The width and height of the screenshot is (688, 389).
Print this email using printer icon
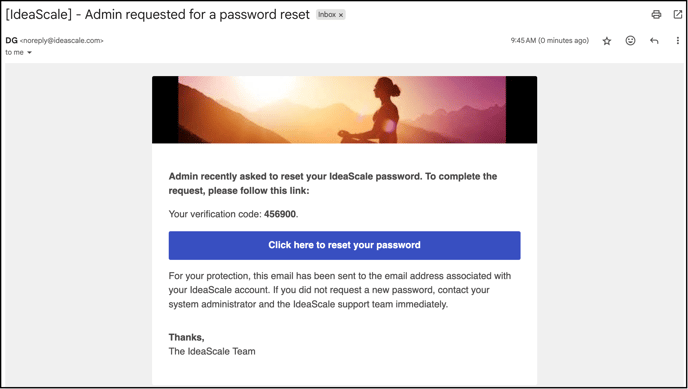point(656,14)
